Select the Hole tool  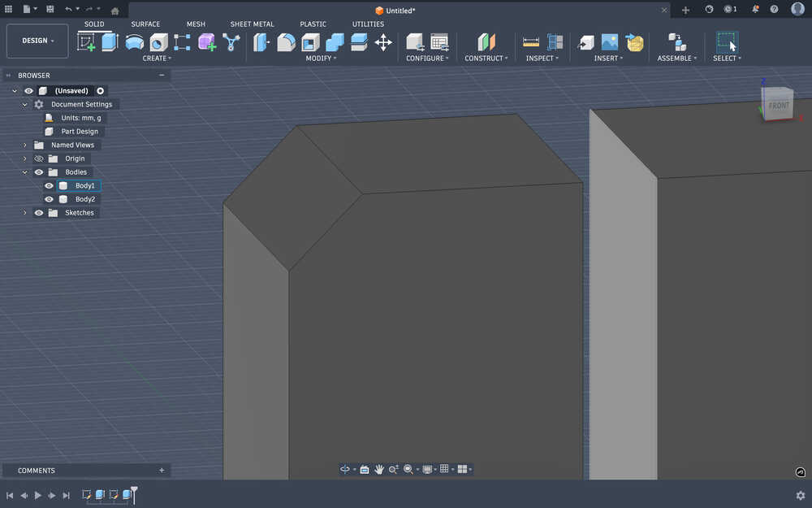158,42
